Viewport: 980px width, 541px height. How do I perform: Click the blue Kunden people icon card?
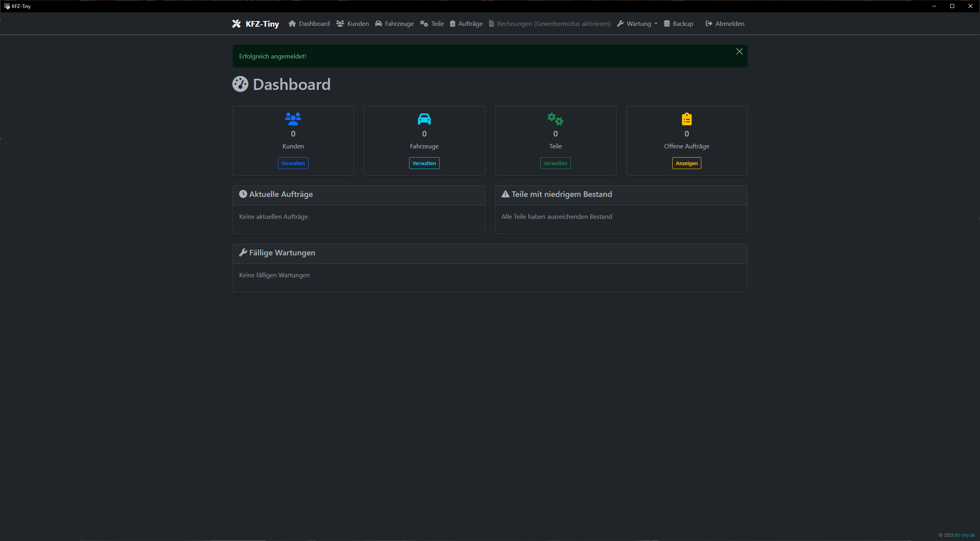pyautogui.click(x=293, y=119)
